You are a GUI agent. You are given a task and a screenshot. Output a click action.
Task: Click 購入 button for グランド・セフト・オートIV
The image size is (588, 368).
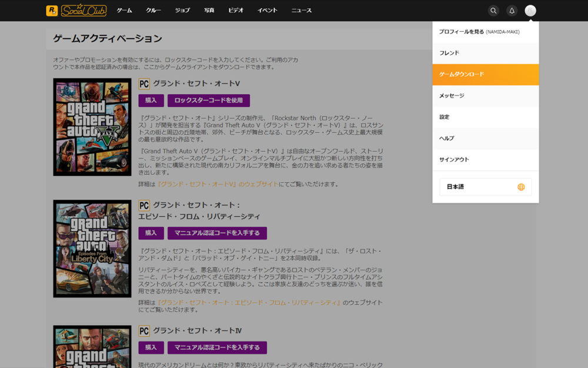click(x=151, y=347)
